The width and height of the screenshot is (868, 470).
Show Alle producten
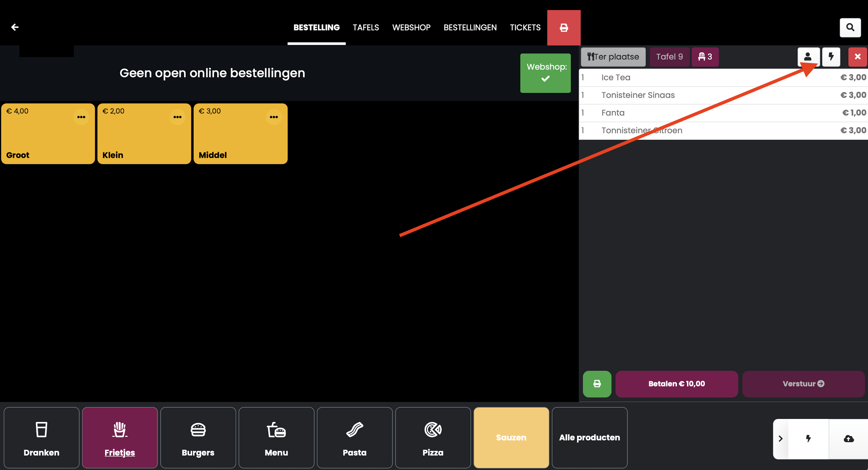pos(590,438)
